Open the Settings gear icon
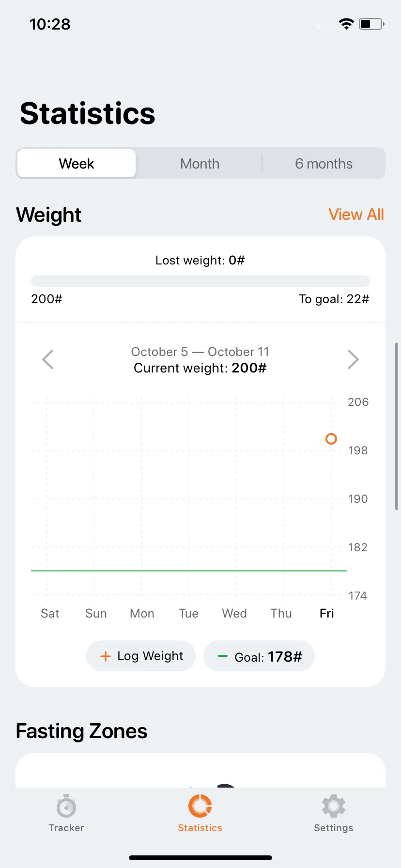Screen dimensions: 401x868 pyautogui.click(x=334, y=806)
